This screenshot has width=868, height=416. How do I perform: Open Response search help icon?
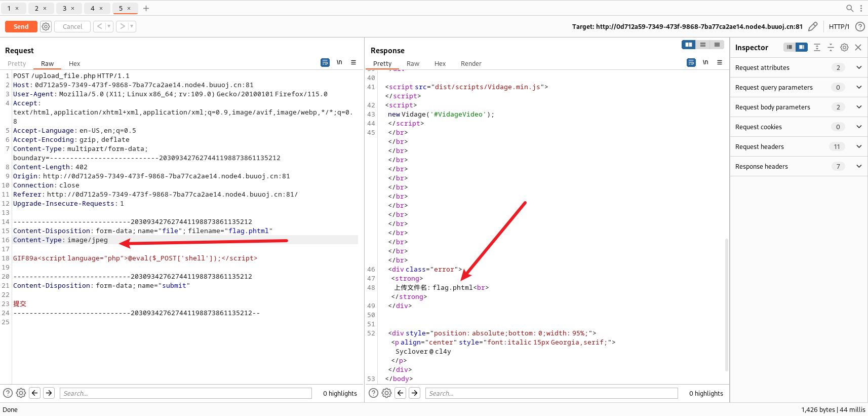[373, 393]
